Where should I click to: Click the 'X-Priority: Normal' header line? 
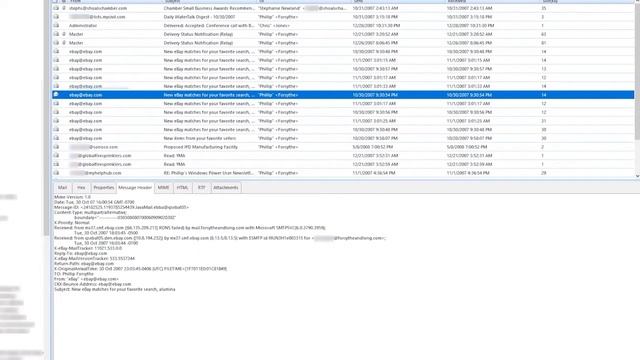click(x=72, y=223)
